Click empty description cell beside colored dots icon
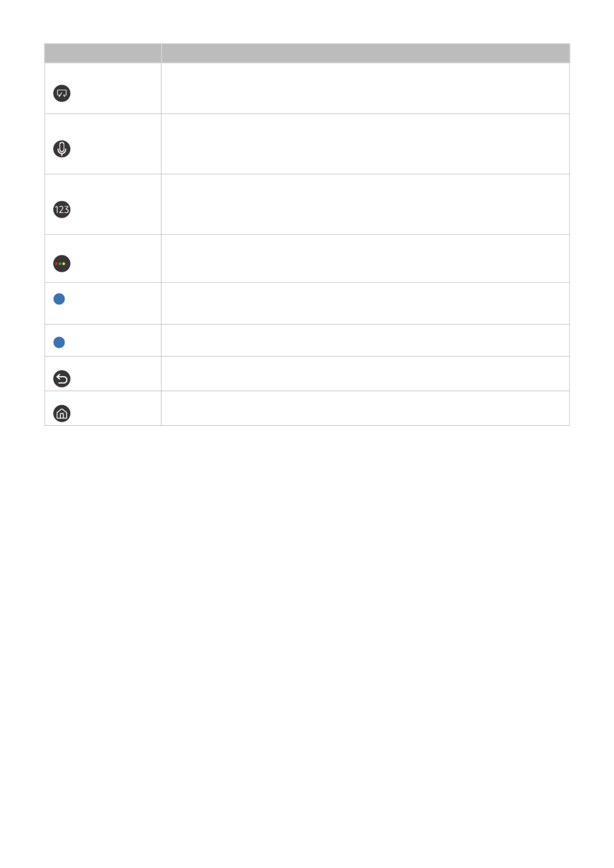The image size is (614, 868). (365, 258)
